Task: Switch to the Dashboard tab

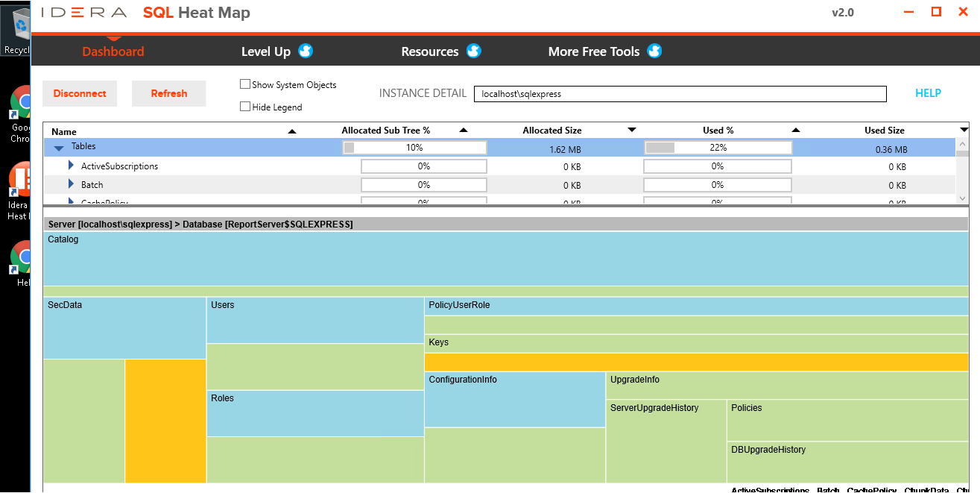Action: (113, 51)
